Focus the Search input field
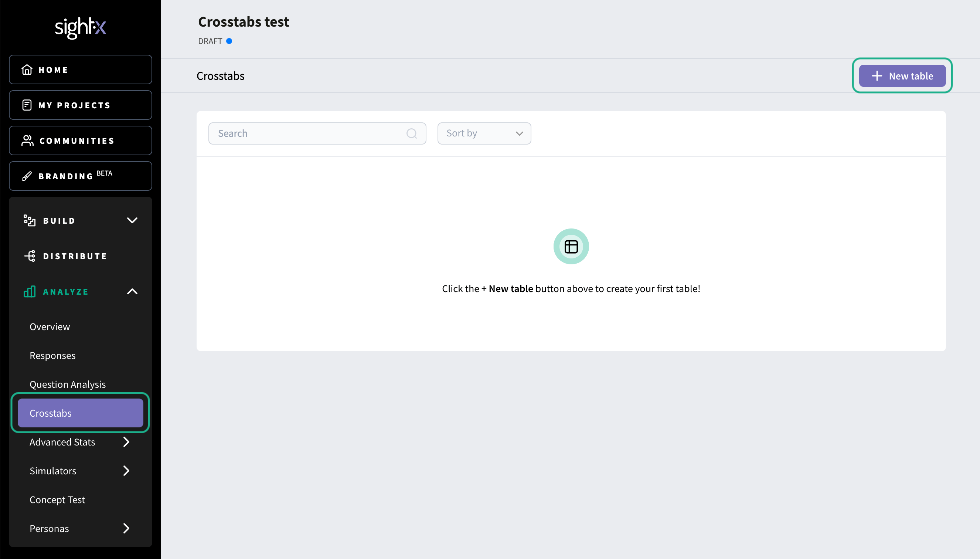The height and width of the screenshot is (559, 980). (x=317, y=133)
